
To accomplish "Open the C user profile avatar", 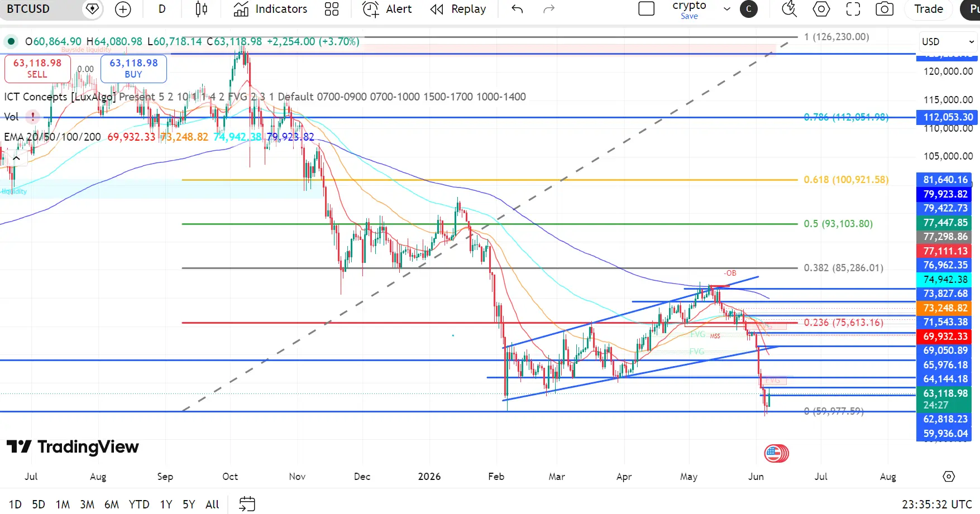I will click(x=749, y=9).
